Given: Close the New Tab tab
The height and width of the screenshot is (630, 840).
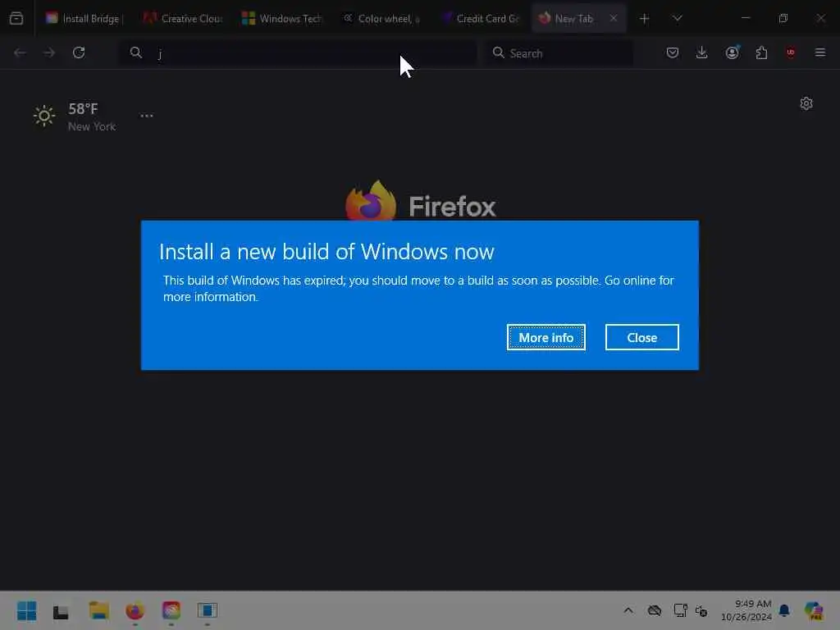Looking at the screenshot, I should tap(614, 19).
